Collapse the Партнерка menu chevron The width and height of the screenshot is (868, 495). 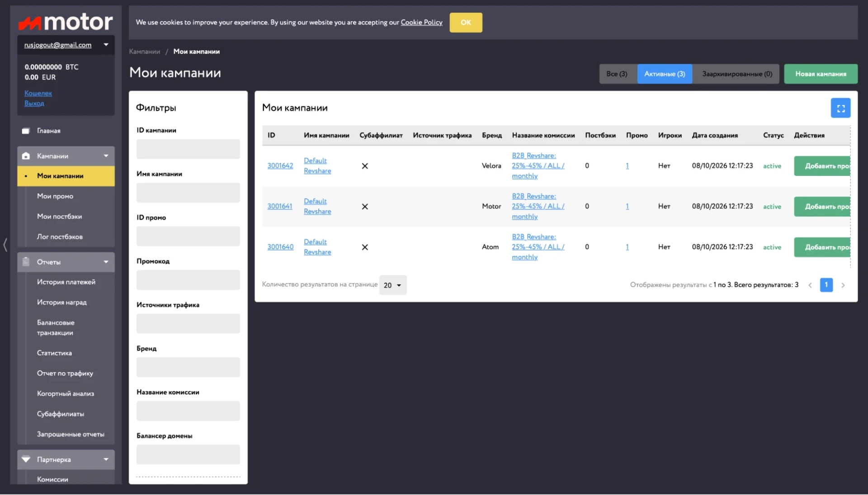click(106, 459)
